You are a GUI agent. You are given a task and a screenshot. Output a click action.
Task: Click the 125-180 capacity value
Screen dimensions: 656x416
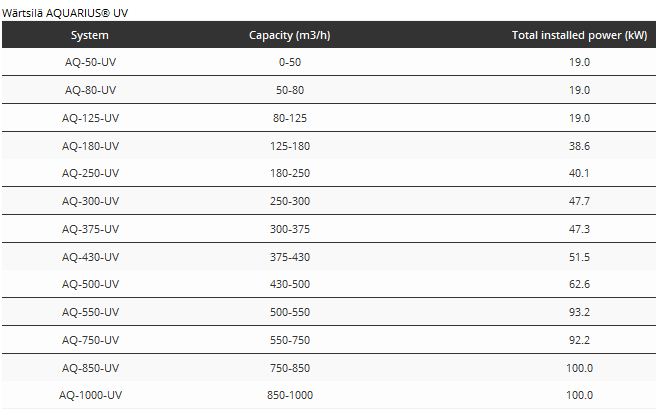pyautogui.click(x=290, y=146)
